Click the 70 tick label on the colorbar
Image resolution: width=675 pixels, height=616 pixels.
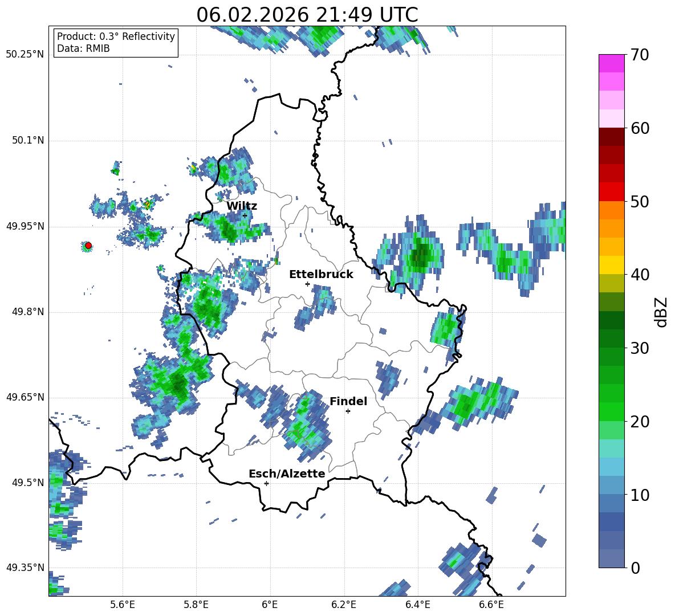pos(639,55)
